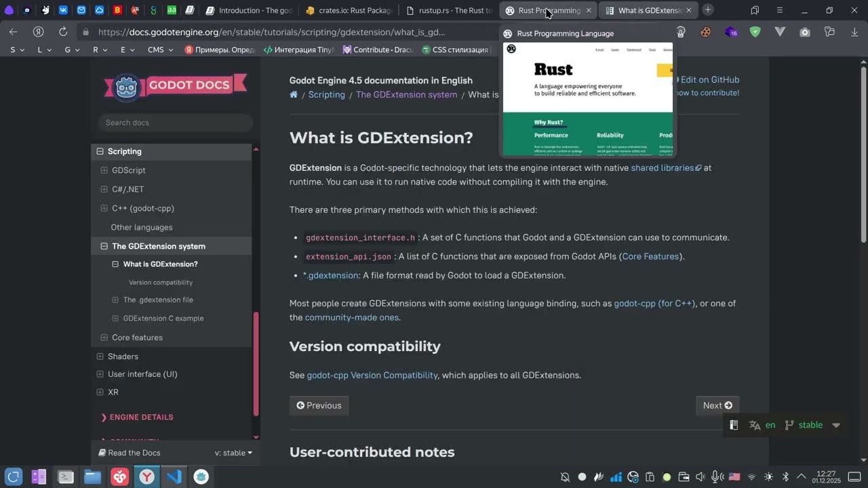Open the file manager in the taskbar
The image size is (868, 488).
pyautogui.click(x=93, y=476)
